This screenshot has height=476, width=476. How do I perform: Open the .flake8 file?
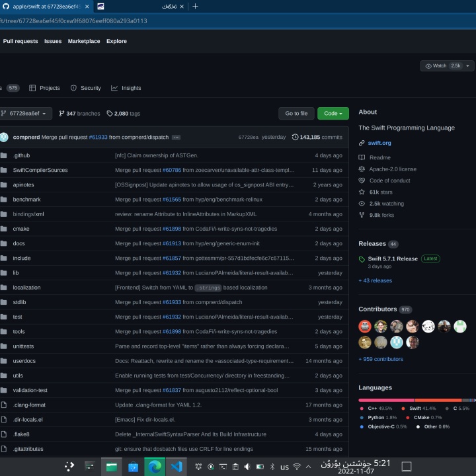point(21,434)
